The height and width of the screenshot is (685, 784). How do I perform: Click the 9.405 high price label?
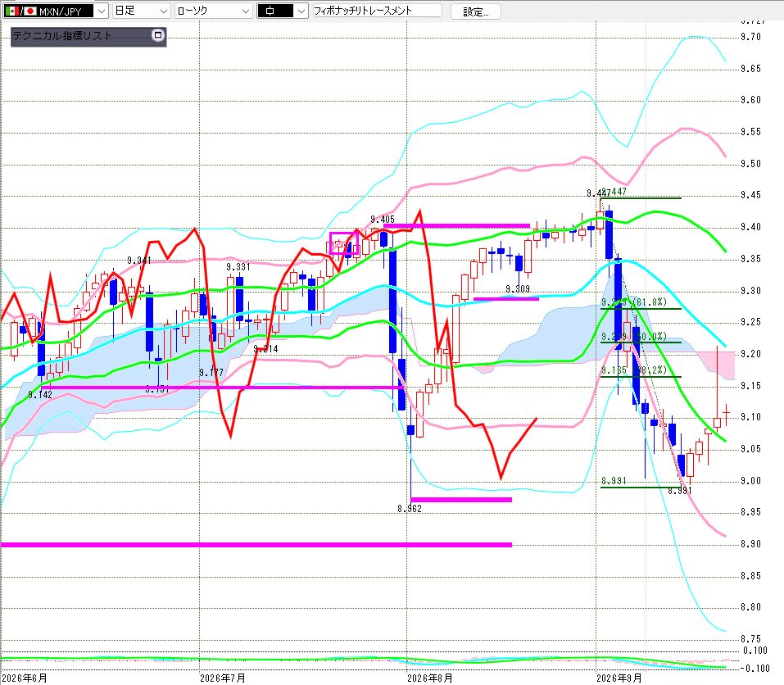pyautogui.click(x=383, y=220)
